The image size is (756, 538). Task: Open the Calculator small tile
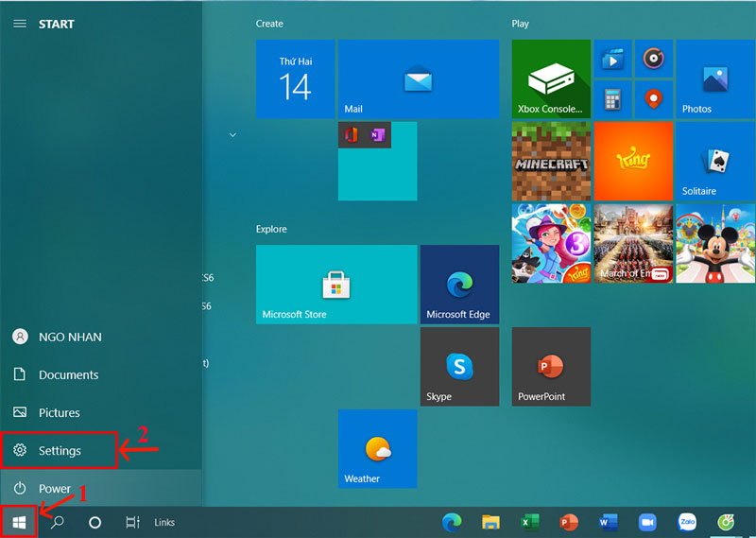(x=612, y=100)
